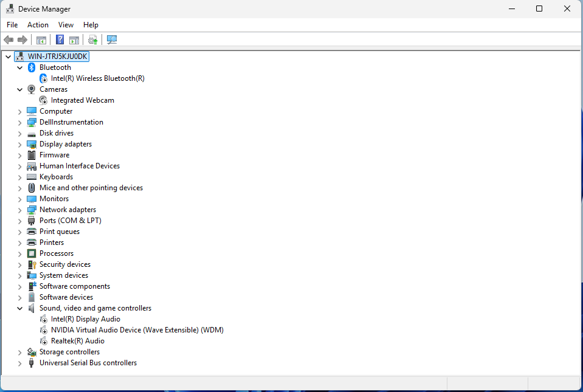This screenshot has width=583, height=392.
Task: Select the Integrated Webcam label
Action: tap(83, 100)
